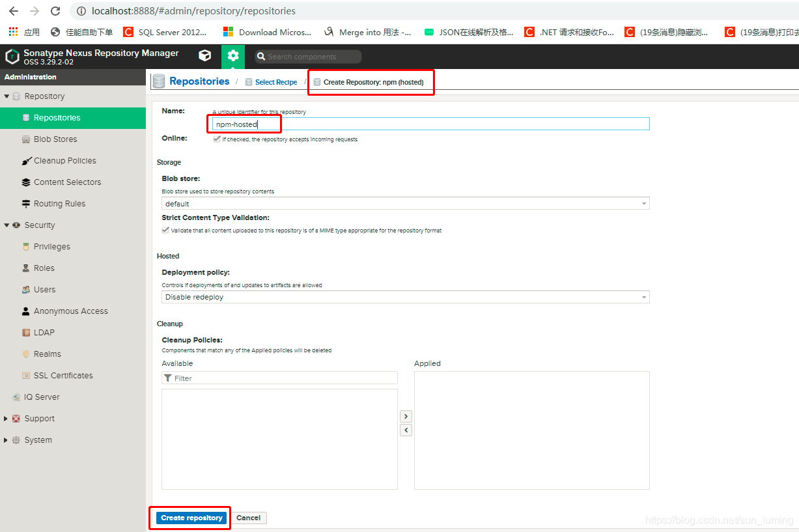Open the Blob store dropdown showing default
Image resolution: width=799 pixels, height=532 pixels.
click(x=405, y=204)
